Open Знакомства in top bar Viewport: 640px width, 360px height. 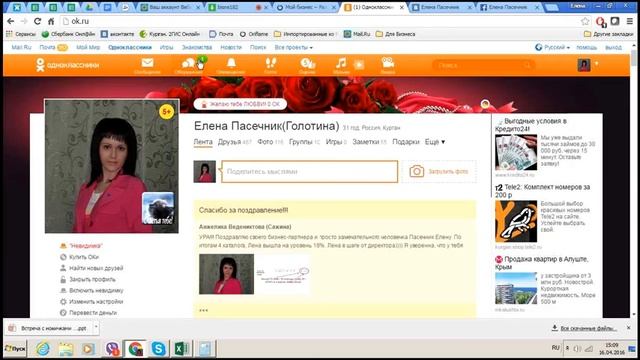coord(197,47)
